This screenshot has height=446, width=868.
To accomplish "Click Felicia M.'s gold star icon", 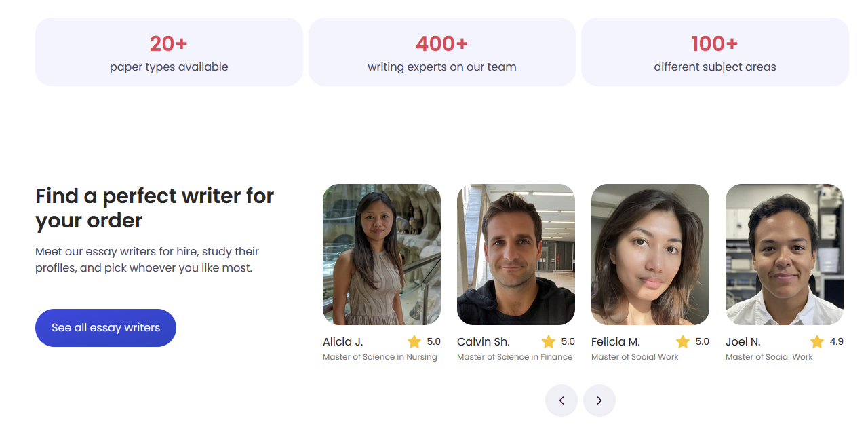I will click(x=683, y=341).
